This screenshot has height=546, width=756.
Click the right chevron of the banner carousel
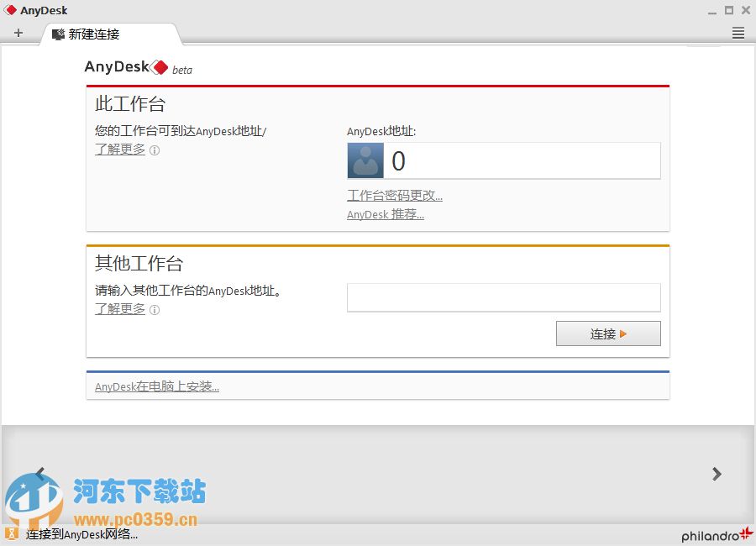tap(716, 474)
